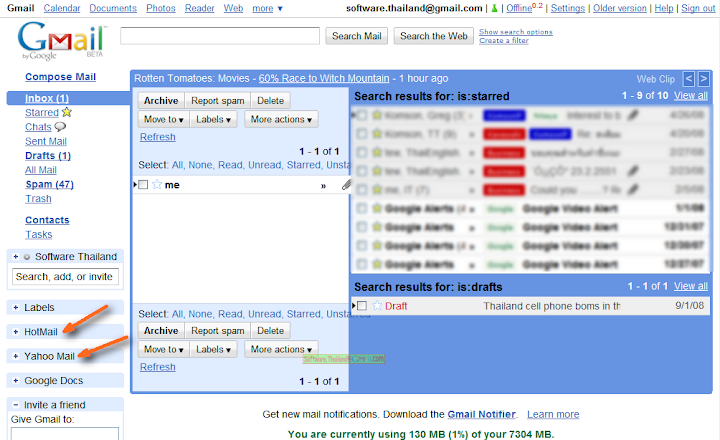The image size is (720, 440).
Task: Open Drafts (1) folder
Action: point(48,156)
